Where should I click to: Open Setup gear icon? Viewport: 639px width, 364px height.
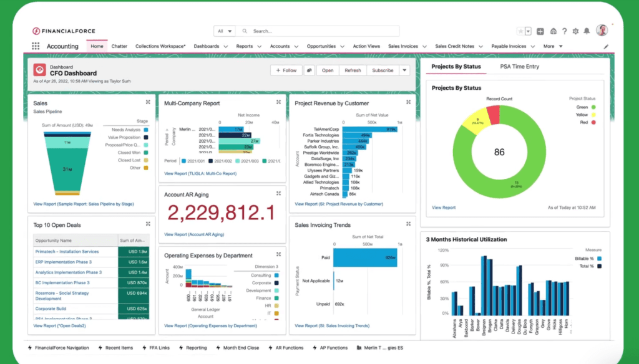575,31
